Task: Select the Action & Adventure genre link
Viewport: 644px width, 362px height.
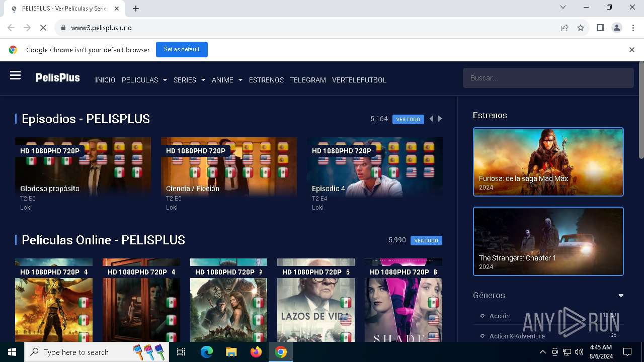Action: [x=517, y=336]
